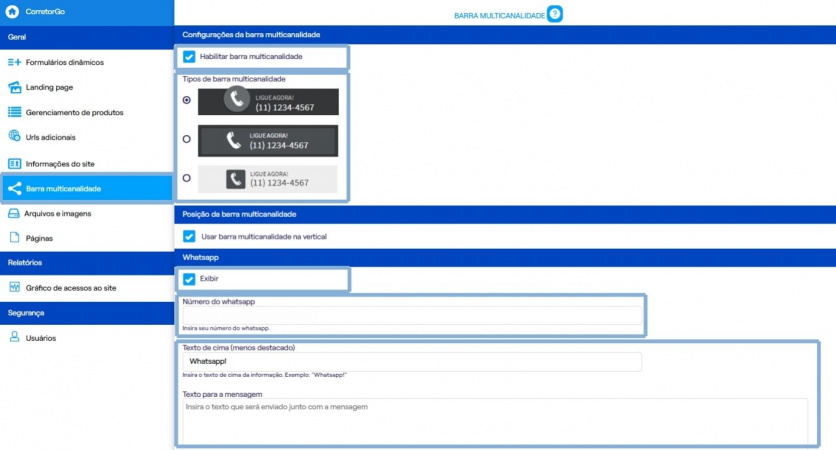Click the dark bordered bar preview thumbnail
Image resolution: width=836 pixels, height=450 pixels.
pos(268,141)
